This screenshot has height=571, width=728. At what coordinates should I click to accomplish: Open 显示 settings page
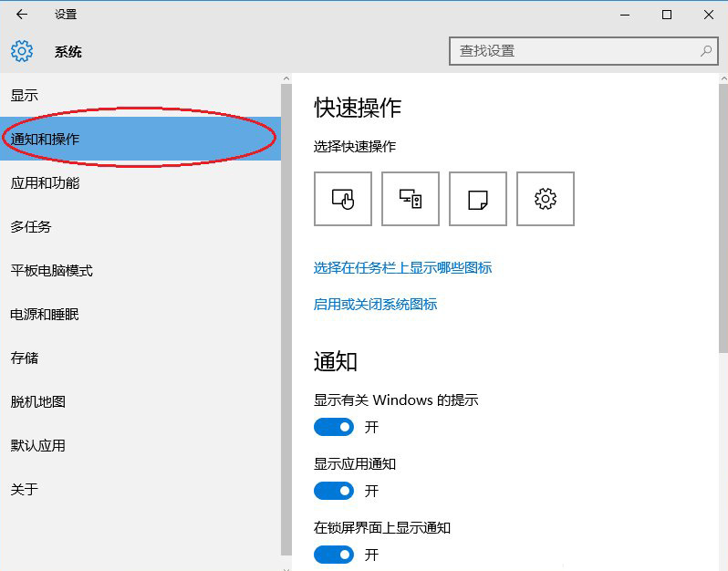coord(140,95)
